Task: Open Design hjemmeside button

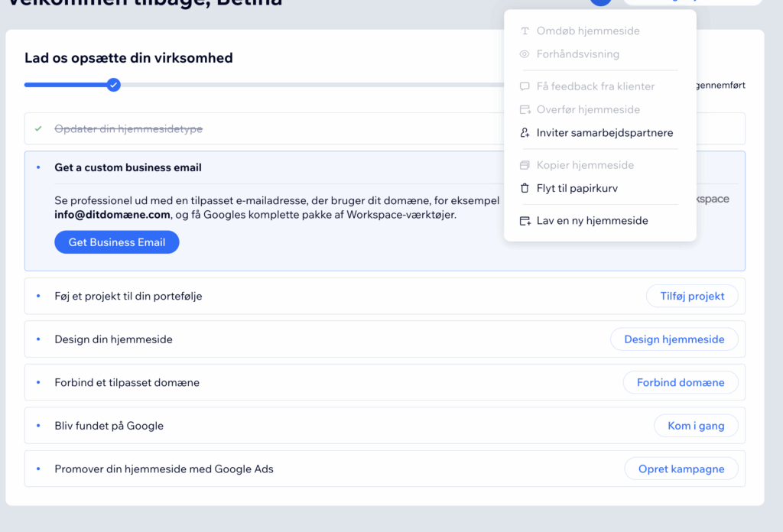Action: (674, 339)
